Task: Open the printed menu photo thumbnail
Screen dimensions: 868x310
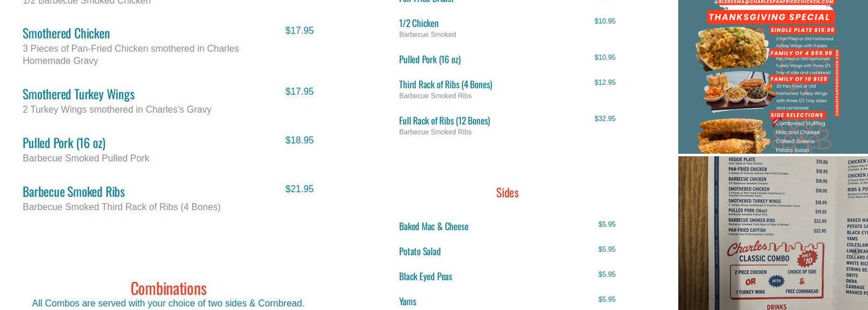Action: click(x=773, y=233)
